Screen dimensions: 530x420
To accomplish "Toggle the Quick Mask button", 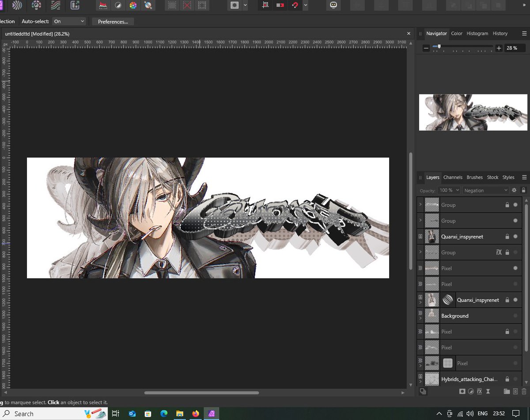I will point(235,5).
